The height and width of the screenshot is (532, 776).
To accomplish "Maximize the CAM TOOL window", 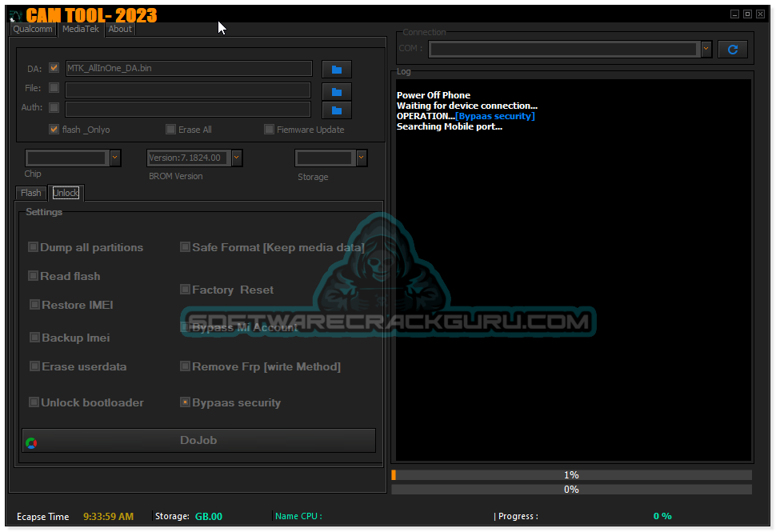I will coord(747,14).
